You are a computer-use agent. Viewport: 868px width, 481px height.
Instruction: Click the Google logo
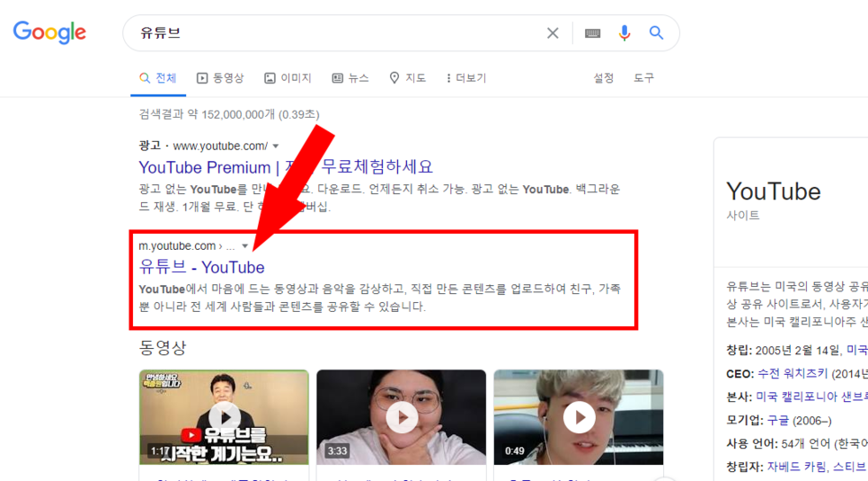pyautogui.click(x=49, y=32)
